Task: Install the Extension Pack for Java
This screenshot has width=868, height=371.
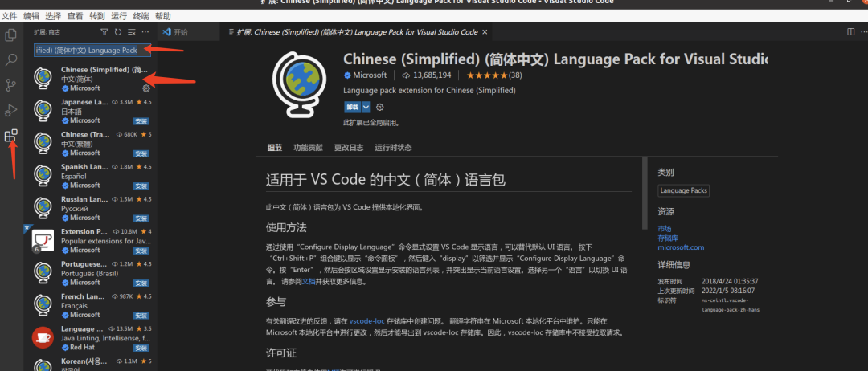Action: point(141,251)
